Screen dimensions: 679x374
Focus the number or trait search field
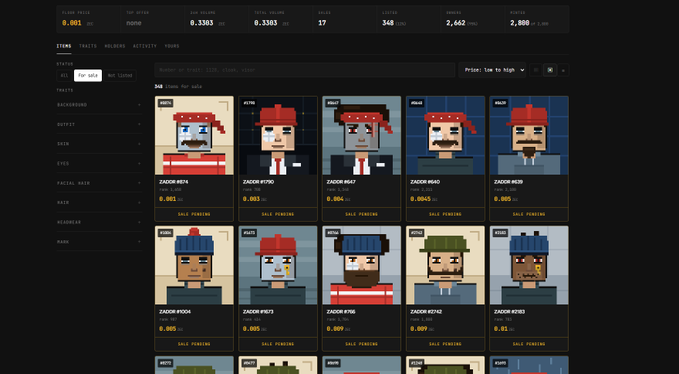coord(305,70)
